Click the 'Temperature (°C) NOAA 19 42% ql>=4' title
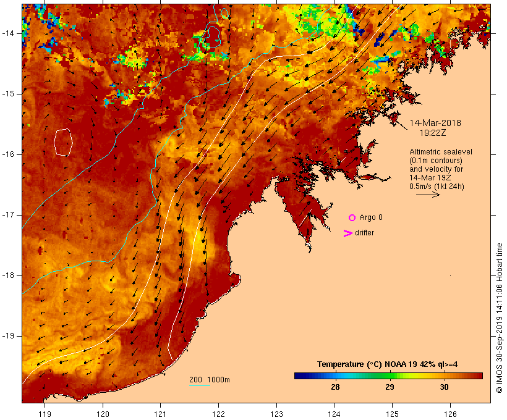This screenshot has height=420, width=507. tap(387, 364)
